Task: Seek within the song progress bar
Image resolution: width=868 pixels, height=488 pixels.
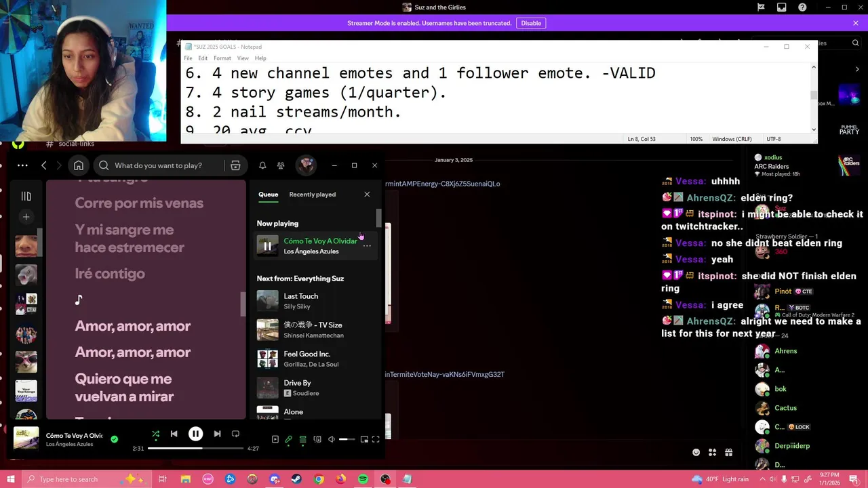Action: click(x=195, y=449)
